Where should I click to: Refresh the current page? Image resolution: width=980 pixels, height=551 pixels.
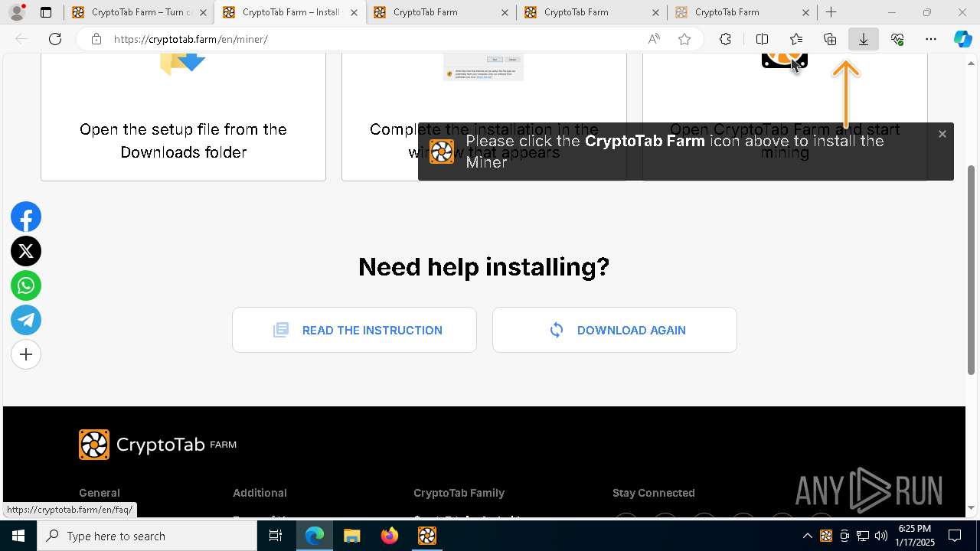[x=55, y=39]
